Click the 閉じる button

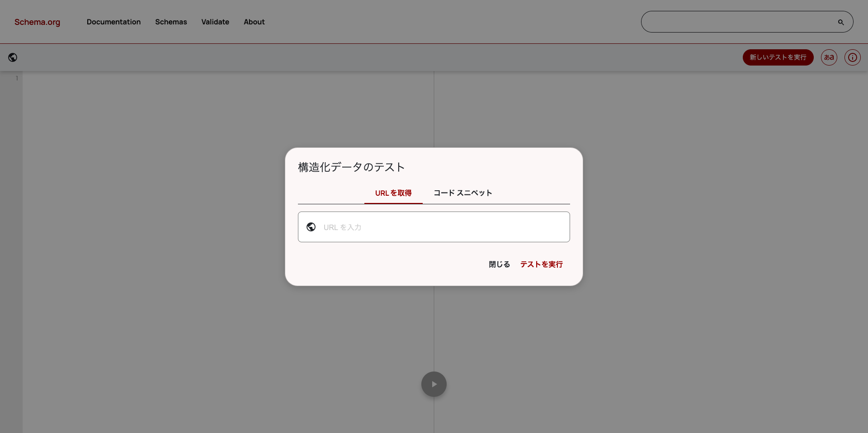[499, 264]
